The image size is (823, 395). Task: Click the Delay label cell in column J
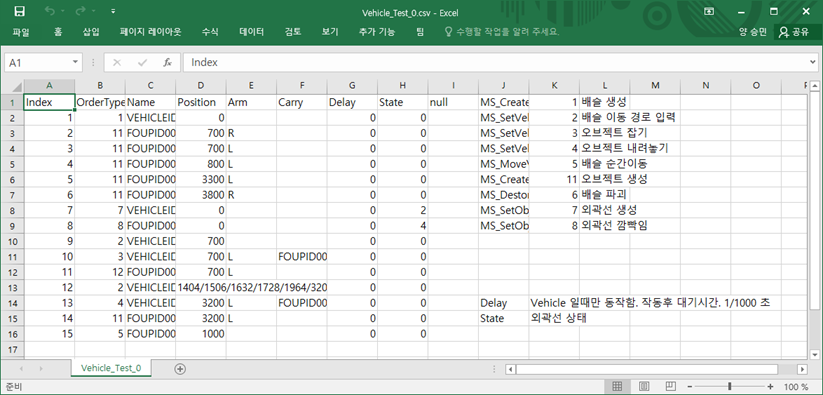pos(503,303)
